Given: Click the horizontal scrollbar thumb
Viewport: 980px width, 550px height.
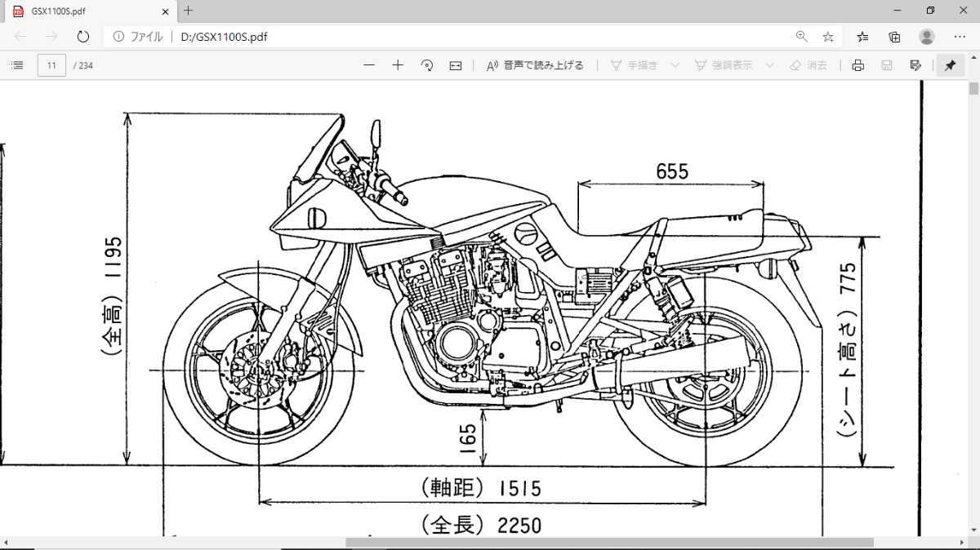Looking at the screenshot, I should pyautogui.click(x=609, y=543).
